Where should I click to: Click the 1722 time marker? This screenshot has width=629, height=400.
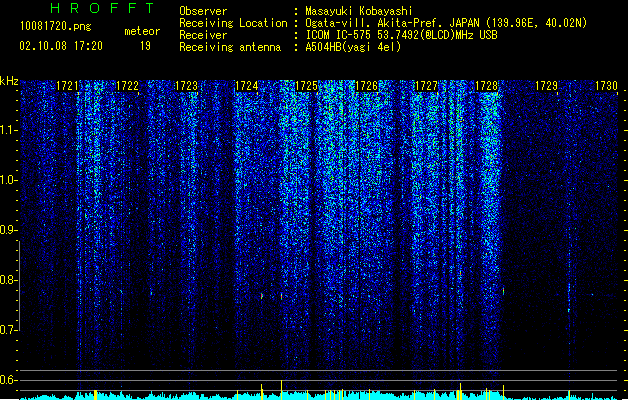[x=127, y=86]
